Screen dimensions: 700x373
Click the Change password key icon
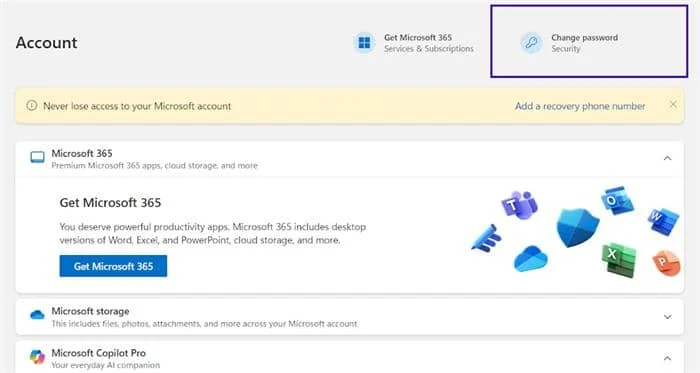coord(531,43)
